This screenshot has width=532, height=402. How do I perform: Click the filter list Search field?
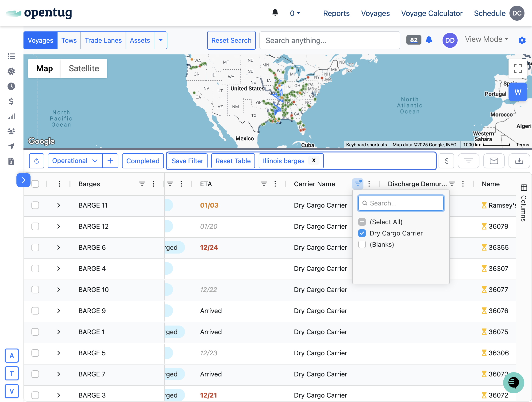click(x=401, y=203)
